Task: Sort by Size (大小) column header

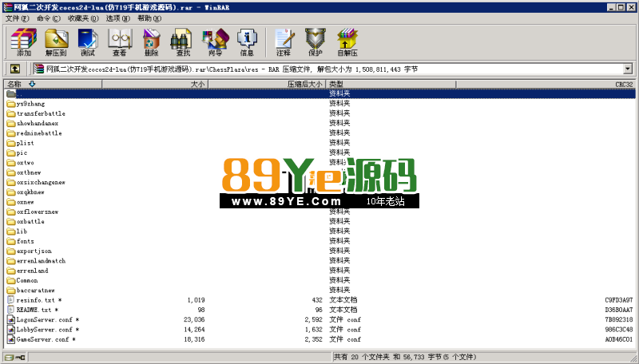Action: point(155,84)
